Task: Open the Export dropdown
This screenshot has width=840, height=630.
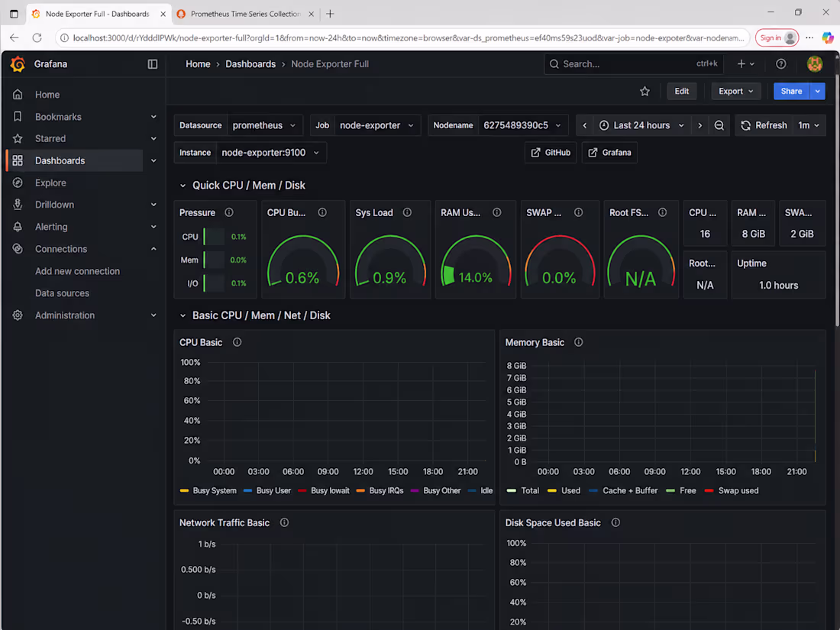Action: point(735,91)
